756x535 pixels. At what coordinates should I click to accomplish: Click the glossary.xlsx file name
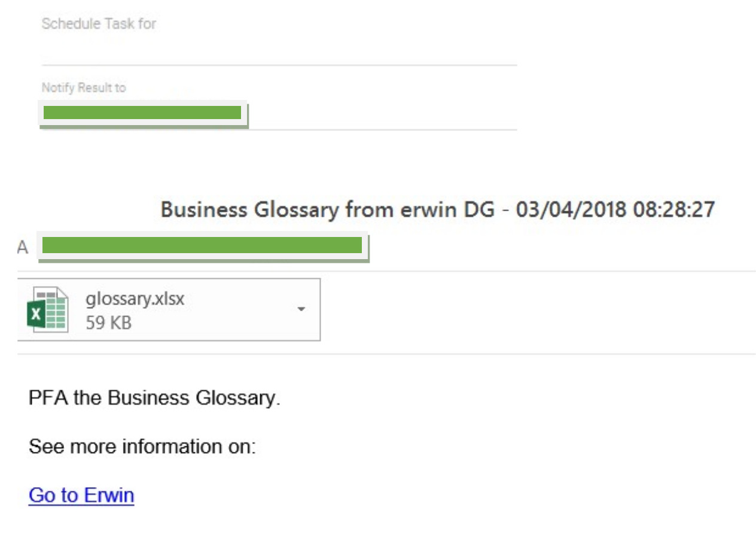[x=135, y=298]
